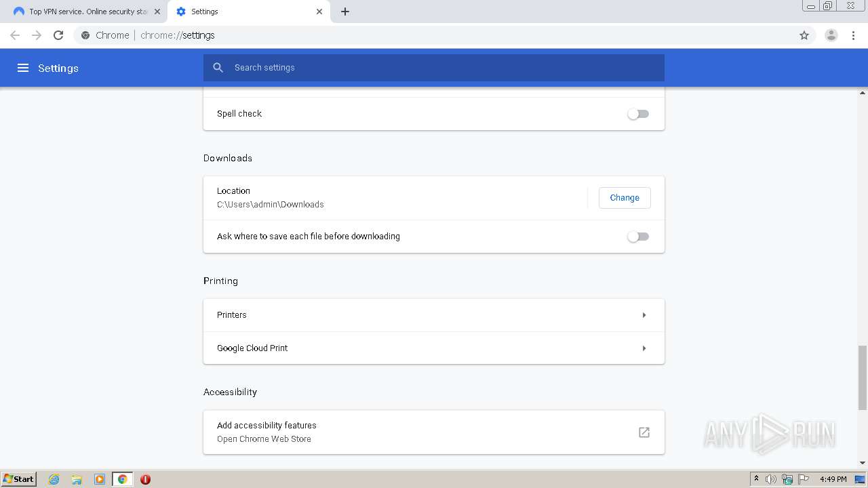Open a new tab with plus button

coord(345,12)
